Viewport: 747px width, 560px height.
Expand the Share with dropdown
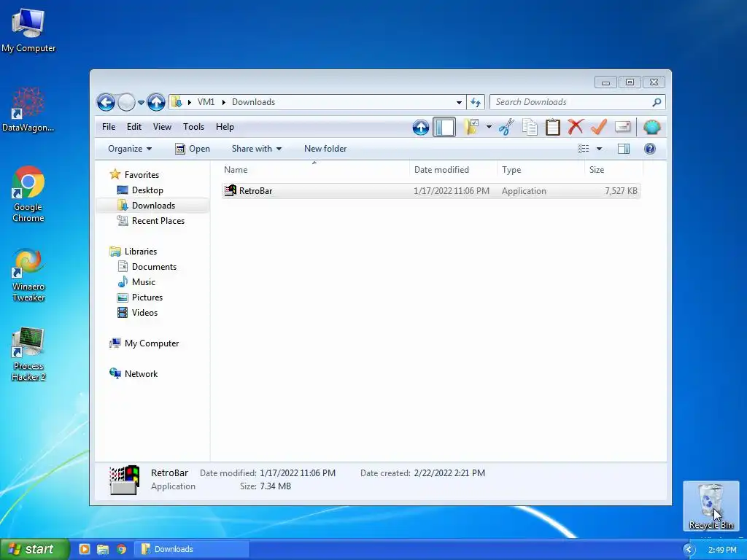(x=256, y=149)
